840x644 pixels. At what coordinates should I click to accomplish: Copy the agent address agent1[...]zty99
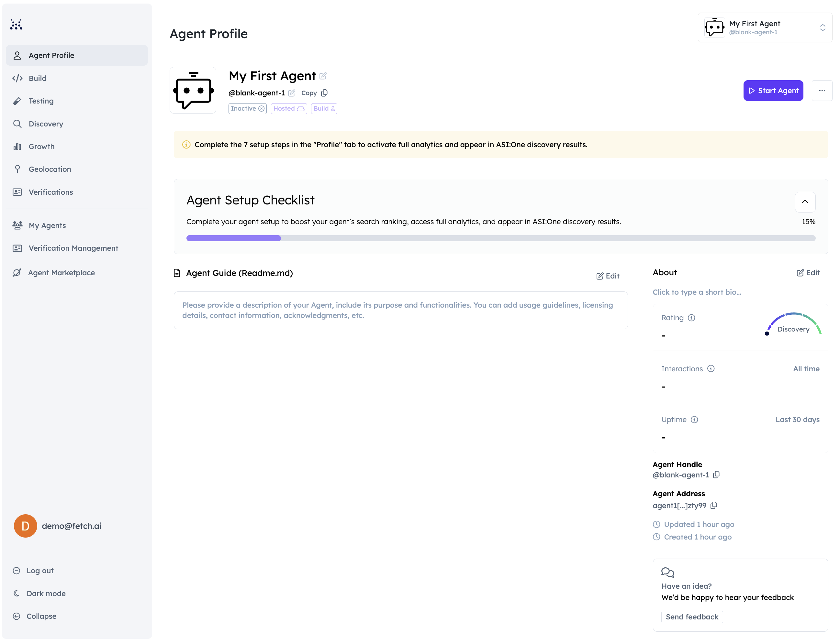tap(714, 505)
